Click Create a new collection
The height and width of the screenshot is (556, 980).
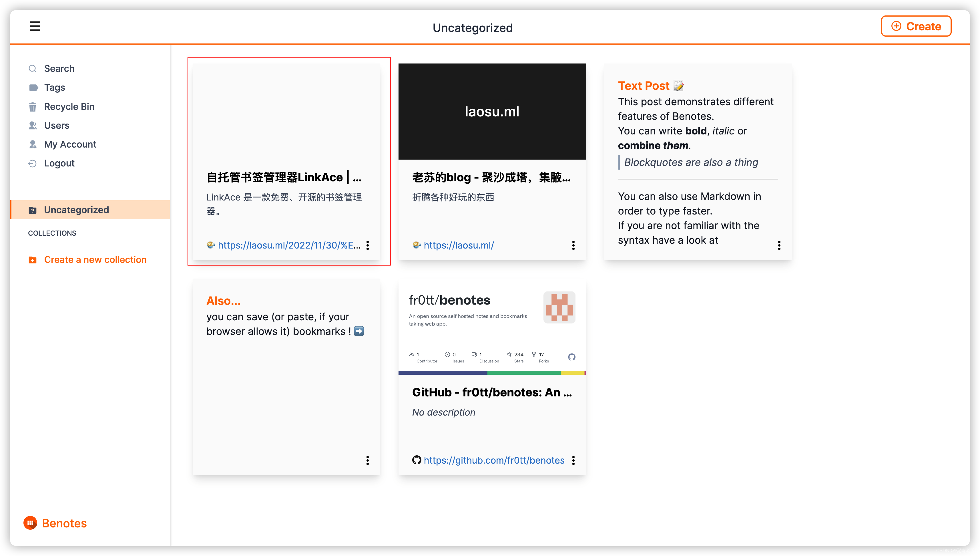pos(95,260)
